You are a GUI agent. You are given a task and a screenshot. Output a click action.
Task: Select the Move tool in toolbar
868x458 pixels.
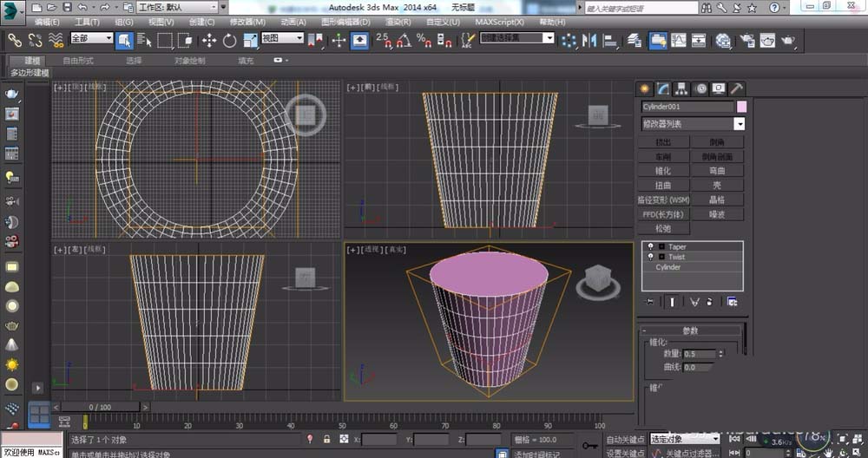pos(209,40)
